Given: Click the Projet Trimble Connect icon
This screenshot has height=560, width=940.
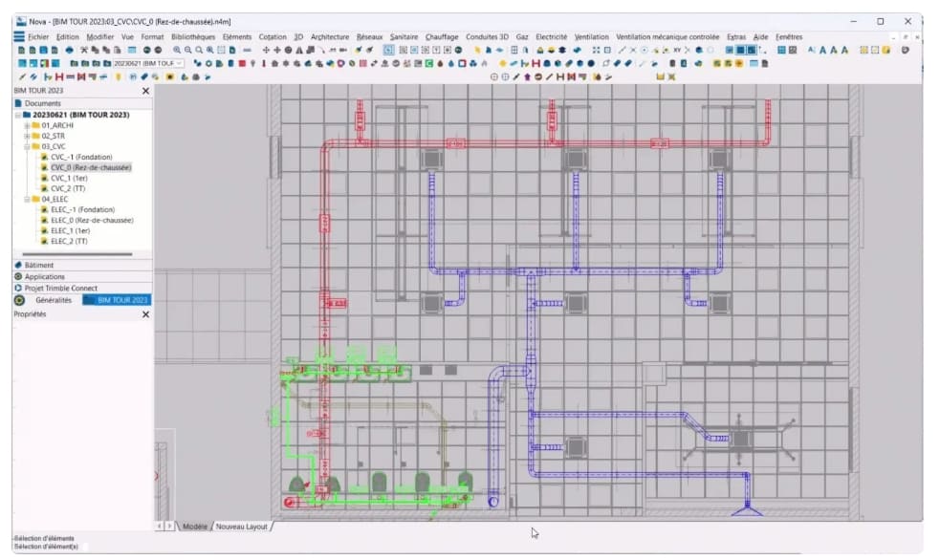Looking at the screenshot, I should coord(18,288).
